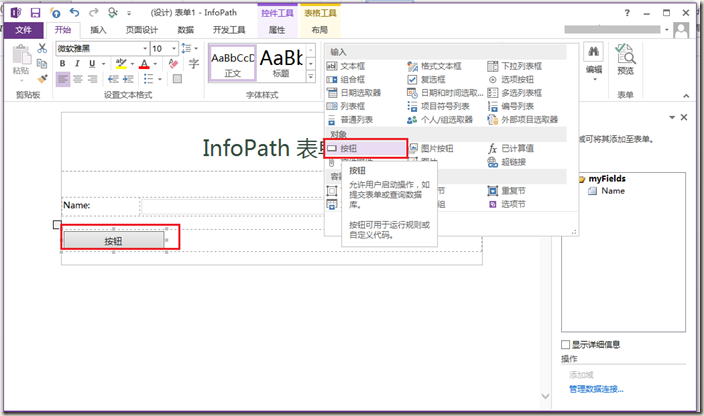Click the 按钮 button on the form

point(114,241)
